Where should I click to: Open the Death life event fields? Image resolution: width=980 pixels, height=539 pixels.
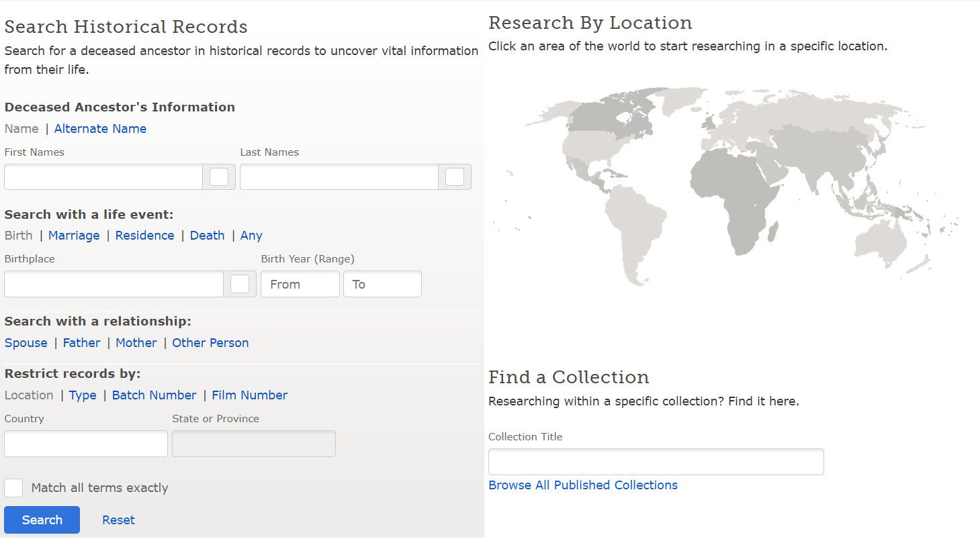pyautogui.click(x=207, y=235)
